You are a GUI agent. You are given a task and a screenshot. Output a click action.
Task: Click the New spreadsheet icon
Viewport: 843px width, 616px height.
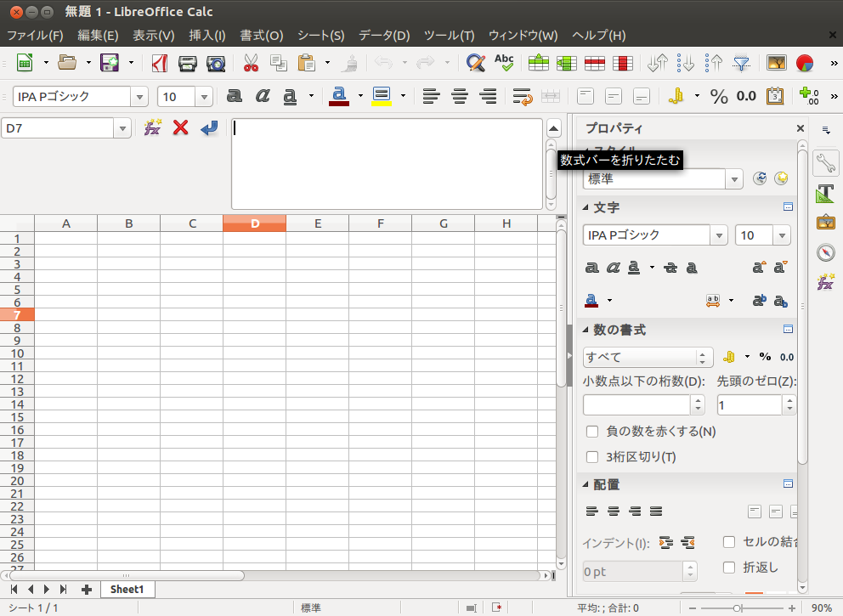(24, 63)
